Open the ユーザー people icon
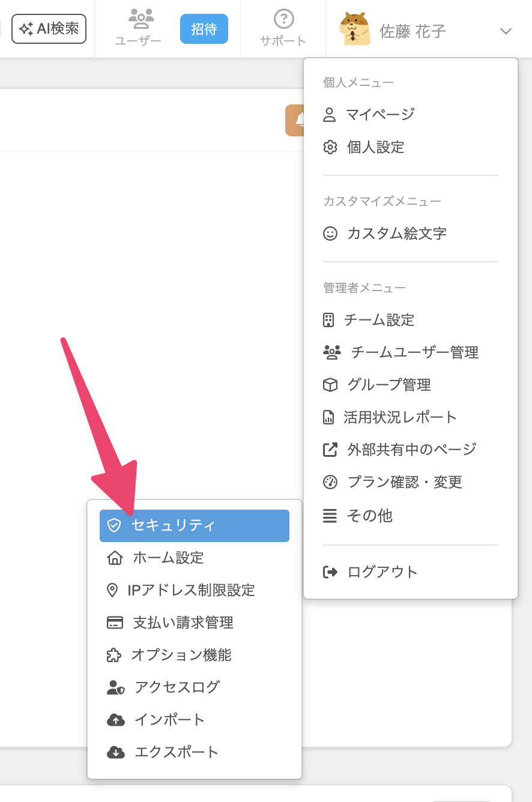Viewport: 532px width, 802px height. pos(141,19)
